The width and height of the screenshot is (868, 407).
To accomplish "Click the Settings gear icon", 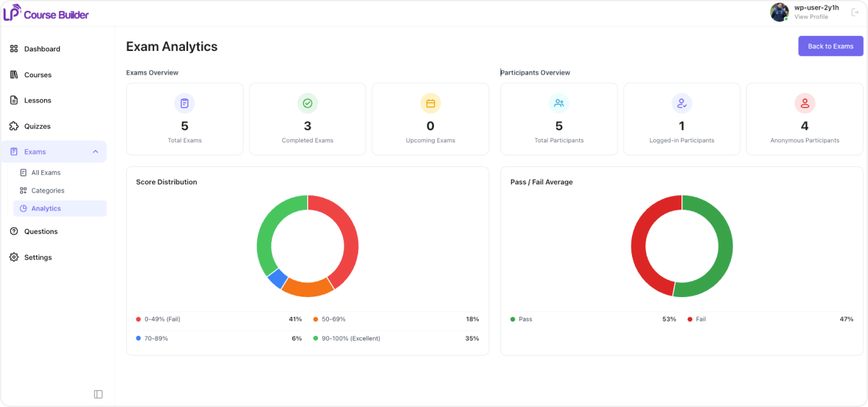I will click(x=14, y=257).
